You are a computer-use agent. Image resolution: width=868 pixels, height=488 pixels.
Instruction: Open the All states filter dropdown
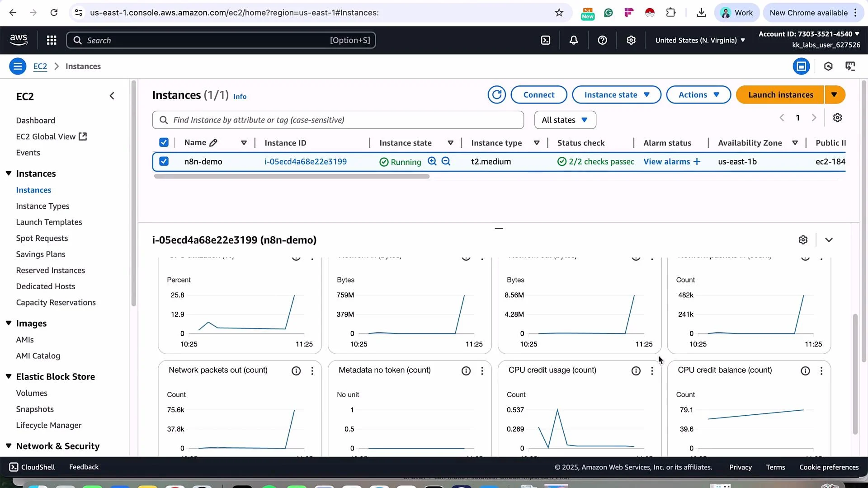pyautogui.click(x=565, y=120)
